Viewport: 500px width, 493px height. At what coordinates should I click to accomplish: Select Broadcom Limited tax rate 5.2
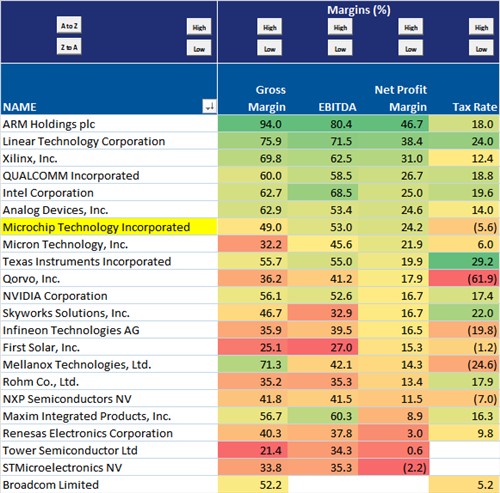[464, 484]
